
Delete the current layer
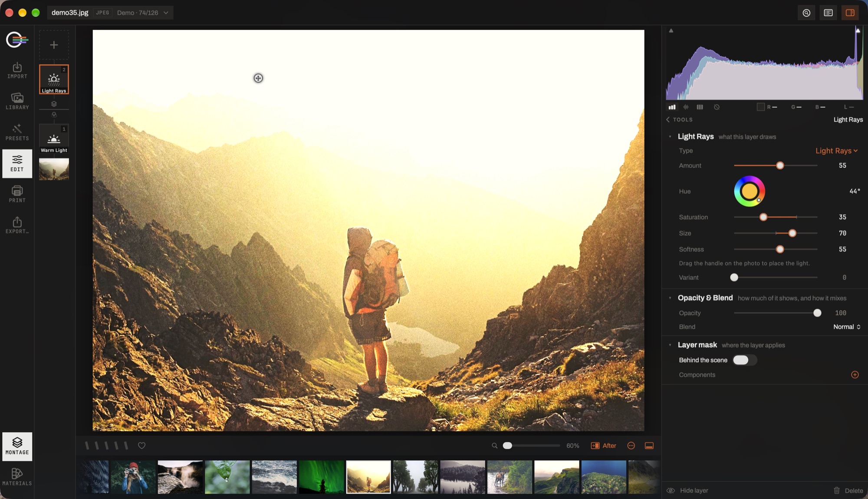848,490
